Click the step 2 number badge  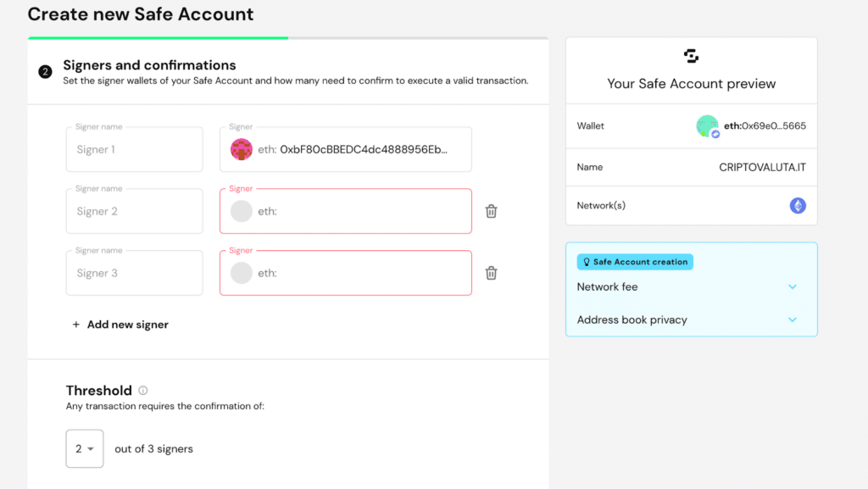[x=46, y=72]
